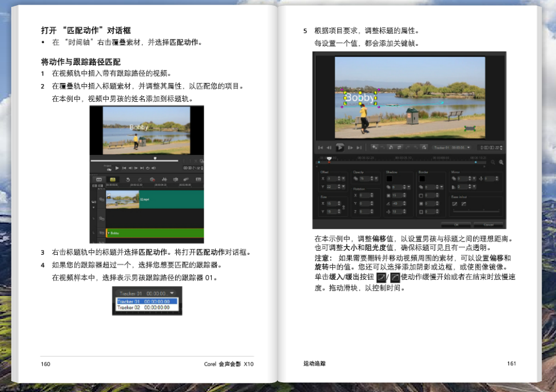Click the heading "将动作与跟踪路径匹配"
The height and width of the screenshot is (392, 556).
(x=81, y=62)
